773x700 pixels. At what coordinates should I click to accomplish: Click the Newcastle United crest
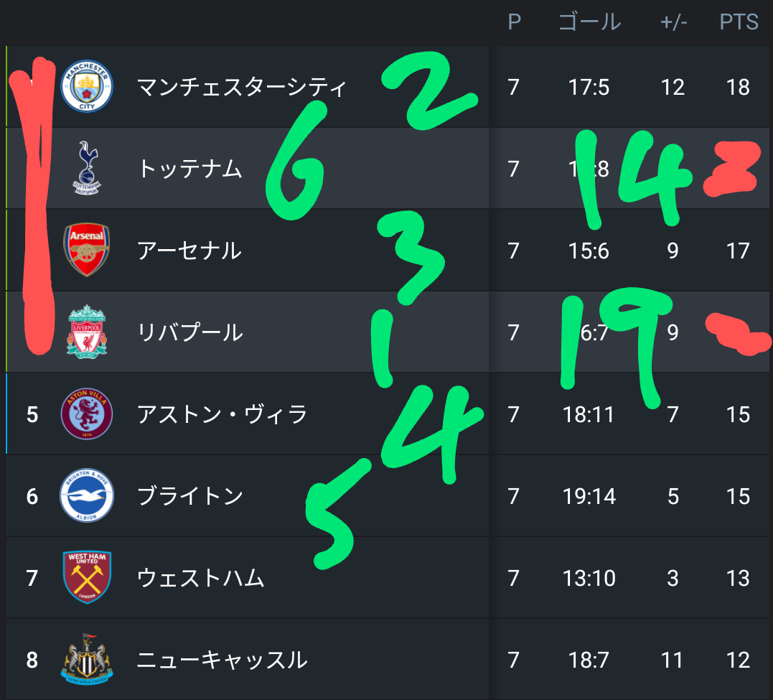pyautogui.click(x=87, y=659)
